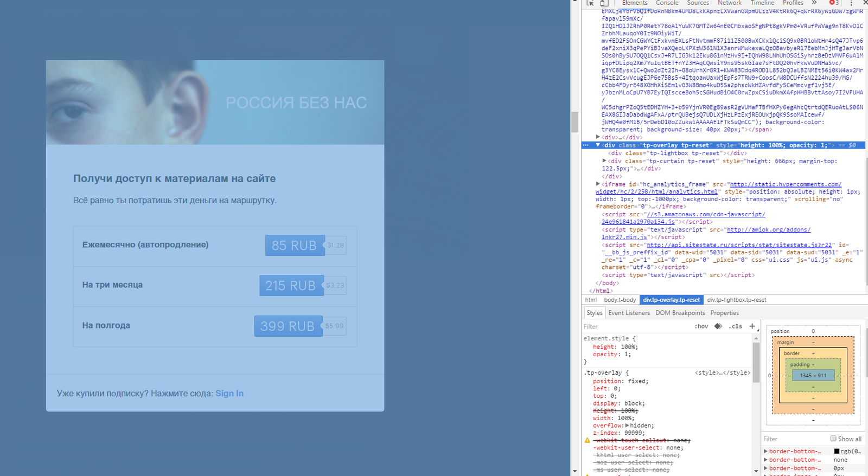Viewport: 868px width, 476px height.
Task: Switch to the Console tab
Action: [x=667, y=3]
